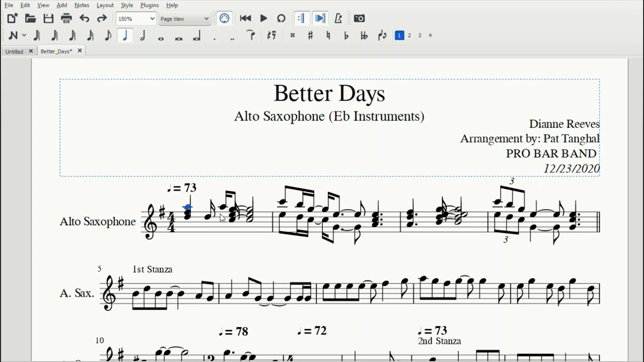Viewport: 644px width, 362px height.
Task: Open the File menu
Action: 9,5
